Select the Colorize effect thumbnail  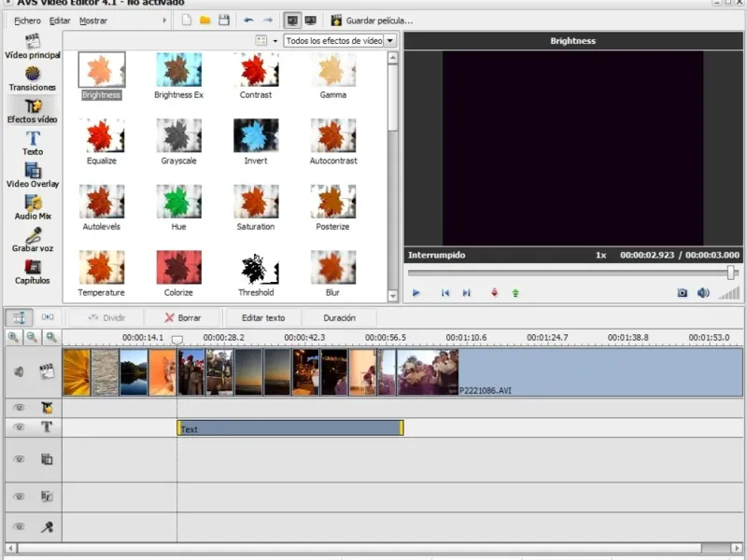coord(178,267)
